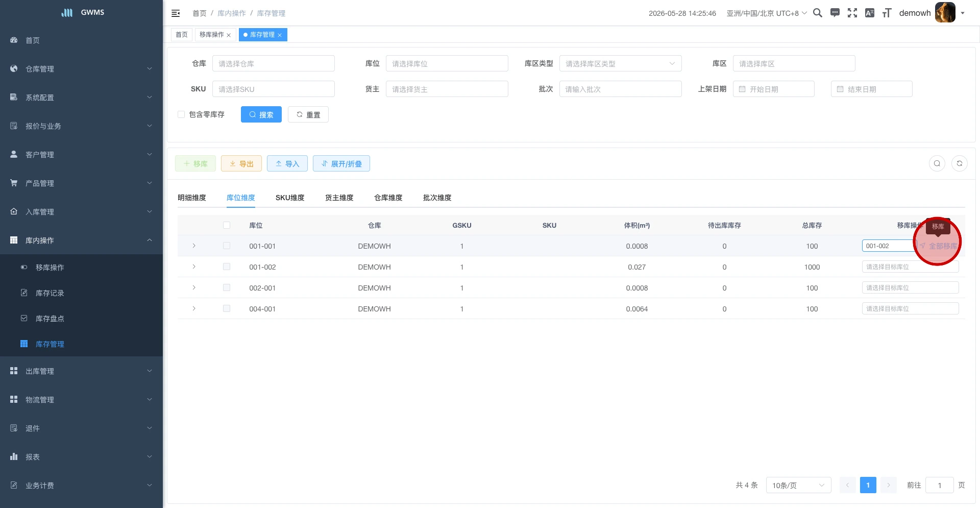This screenshot has height=508, width=980.
Task: Switch to 批次维度 tab
Action: pos(437,198)
